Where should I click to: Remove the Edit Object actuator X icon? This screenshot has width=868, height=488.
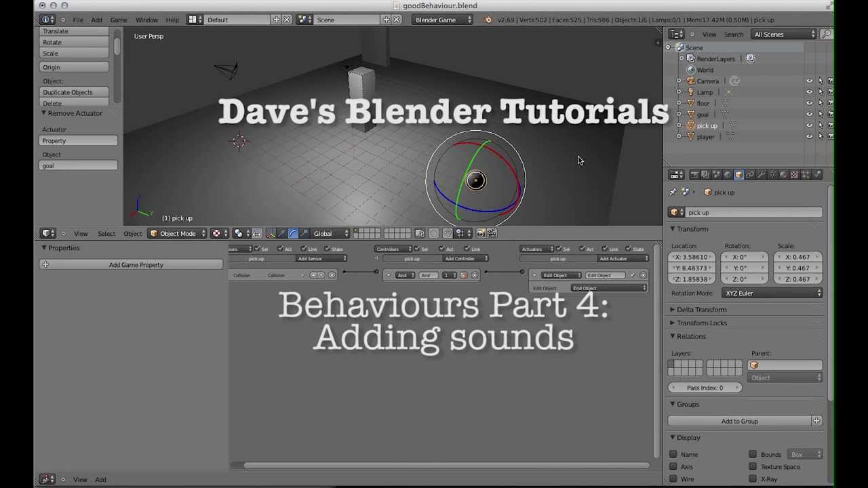[643, 275]
